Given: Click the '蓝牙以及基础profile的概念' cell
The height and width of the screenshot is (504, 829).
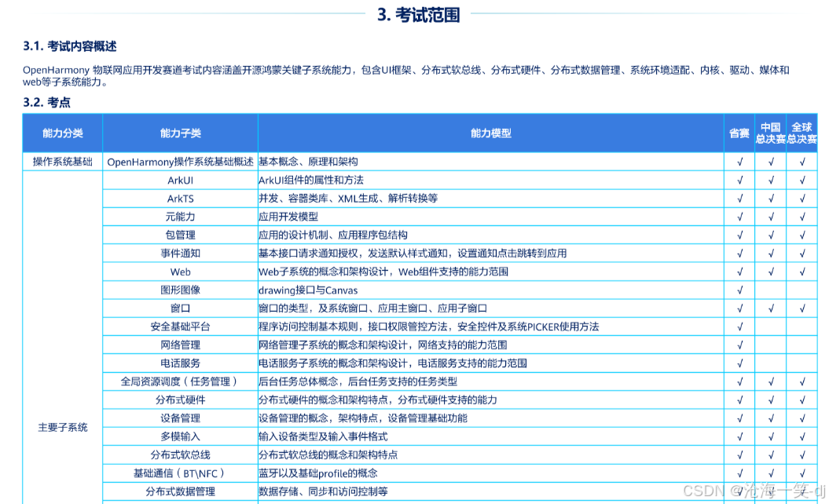Looking at the screenshot, I should pos(490,473).
